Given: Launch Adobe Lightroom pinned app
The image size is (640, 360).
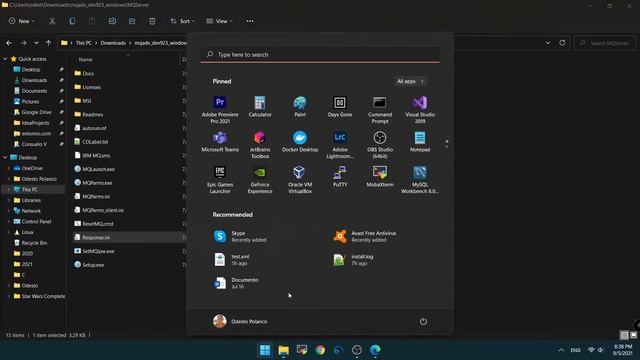Looking at the screenshot, I should coord(340,144).
